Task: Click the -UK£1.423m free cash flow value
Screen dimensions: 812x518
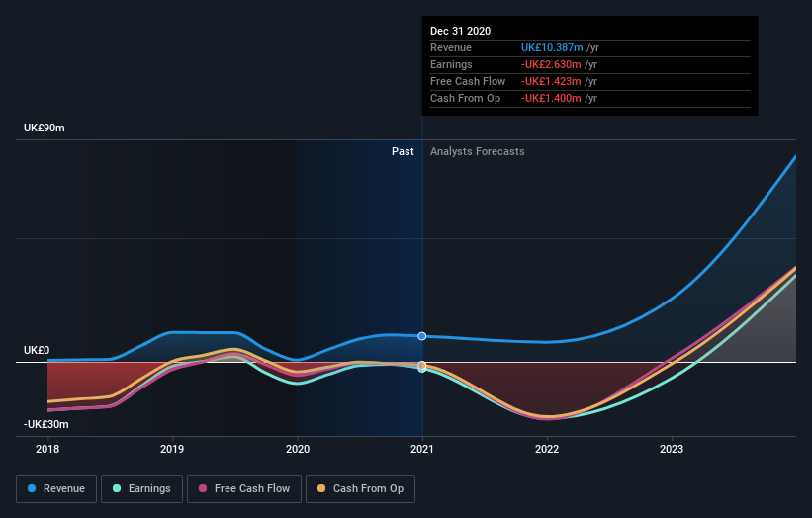Action: pyautogui.click(x=551, y=81)
